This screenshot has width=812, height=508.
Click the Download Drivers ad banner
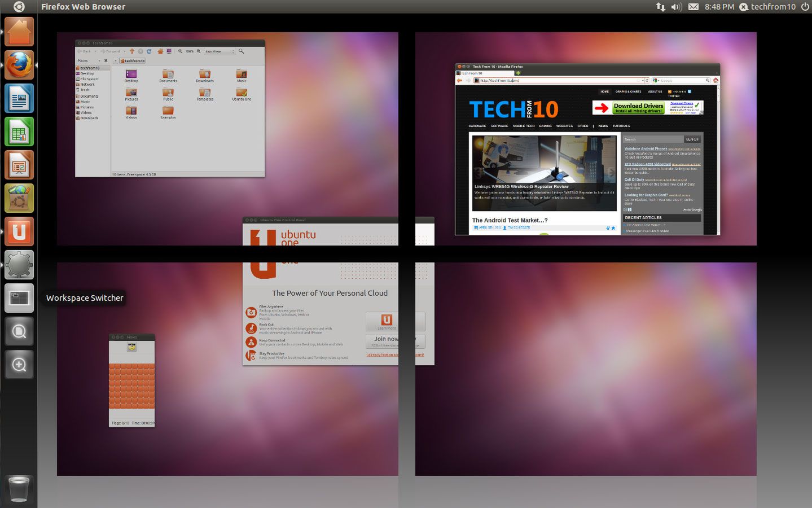[648, 108]
